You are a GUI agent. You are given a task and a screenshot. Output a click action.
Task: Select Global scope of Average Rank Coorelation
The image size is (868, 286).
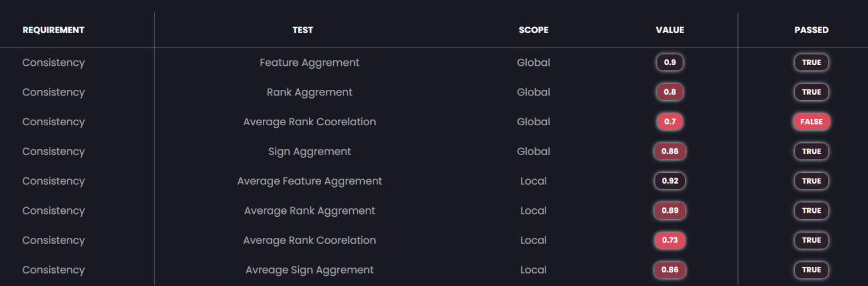534,122
